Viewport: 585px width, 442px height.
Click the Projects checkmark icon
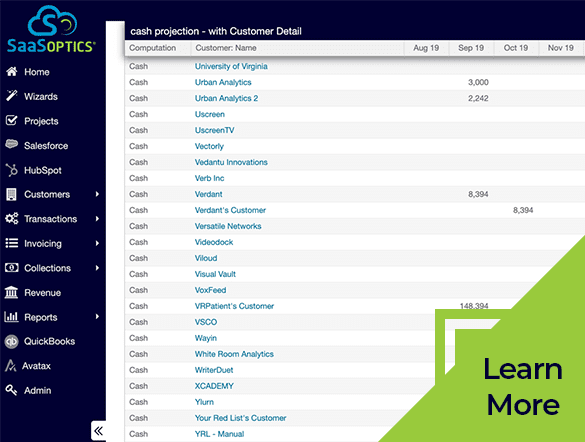tap(12, 120)
